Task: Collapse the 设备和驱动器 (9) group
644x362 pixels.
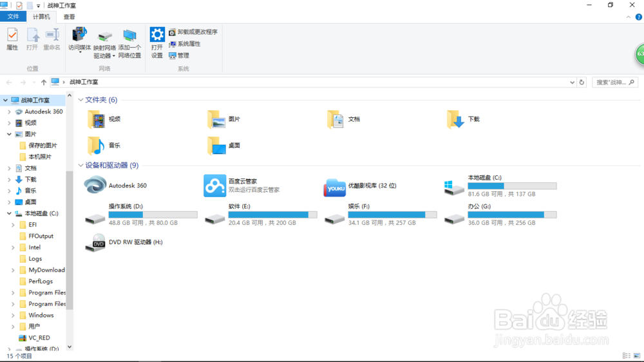Action: point(81,165)
